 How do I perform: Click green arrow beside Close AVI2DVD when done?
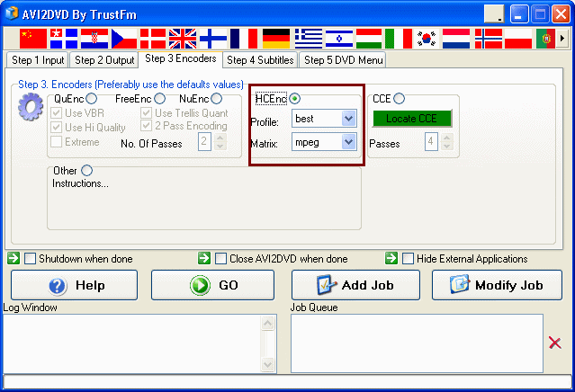pos(204,258)
